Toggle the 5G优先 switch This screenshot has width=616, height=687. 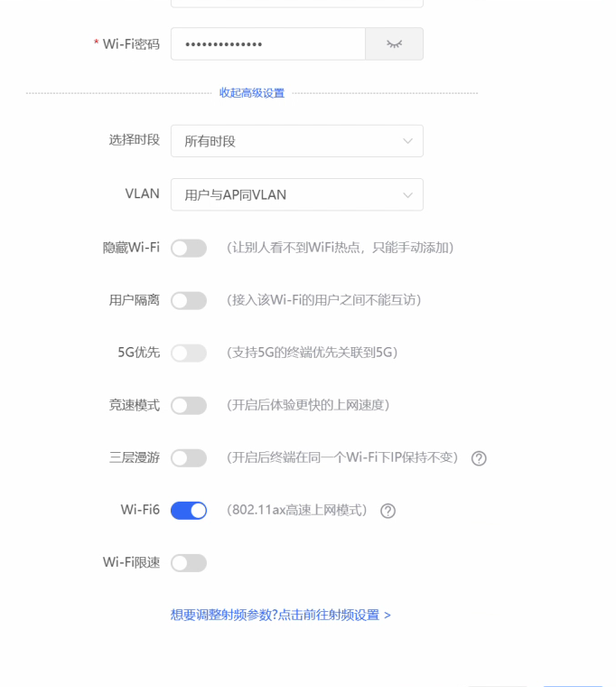(x=189, y=353)
